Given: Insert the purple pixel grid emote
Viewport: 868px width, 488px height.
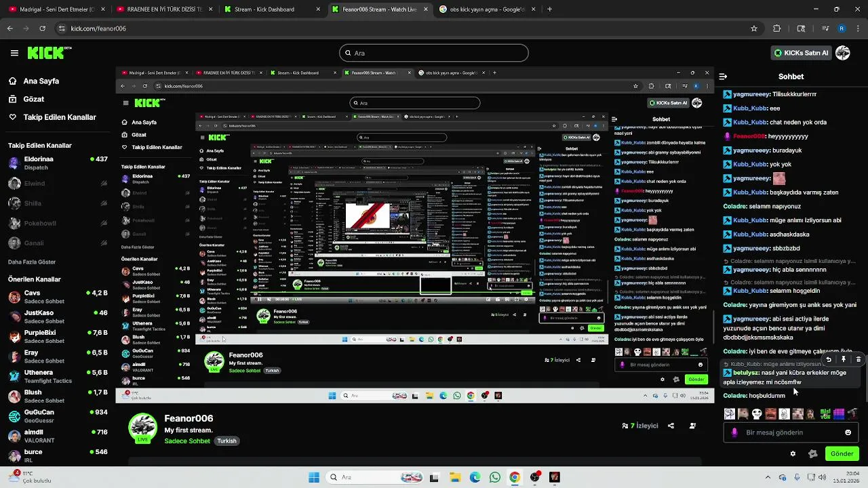Looking at the screenshot, I should click(839, 413).
